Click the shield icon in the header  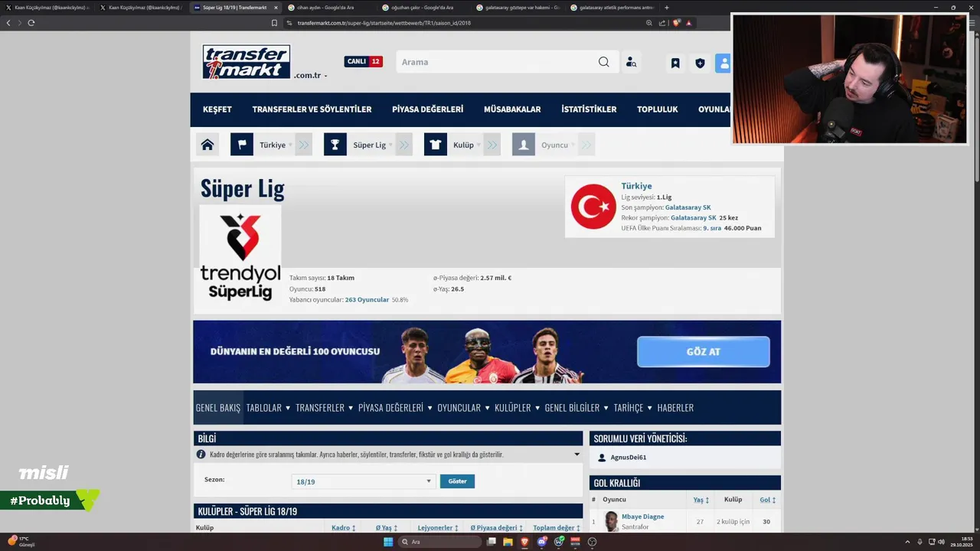[700, 63]
